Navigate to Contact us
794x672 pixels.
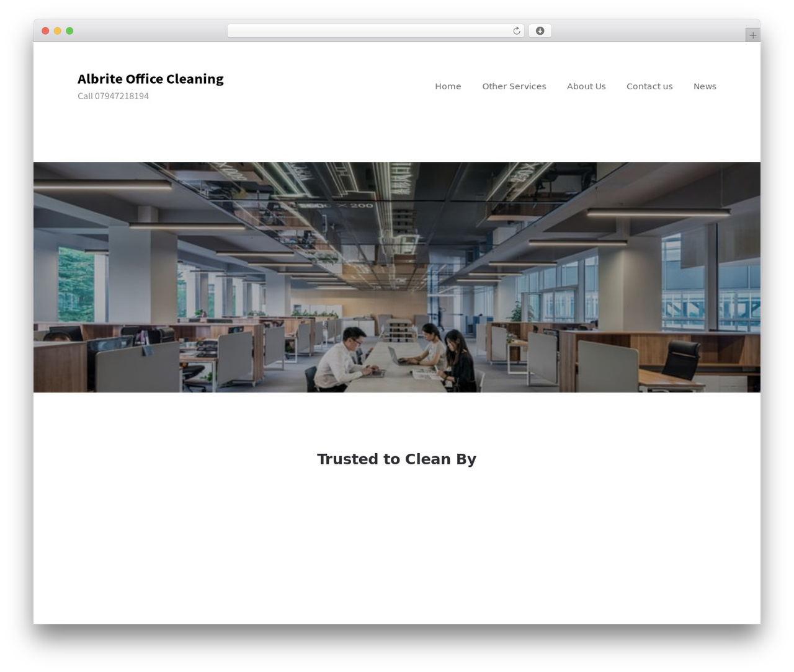tap(649, 86)
